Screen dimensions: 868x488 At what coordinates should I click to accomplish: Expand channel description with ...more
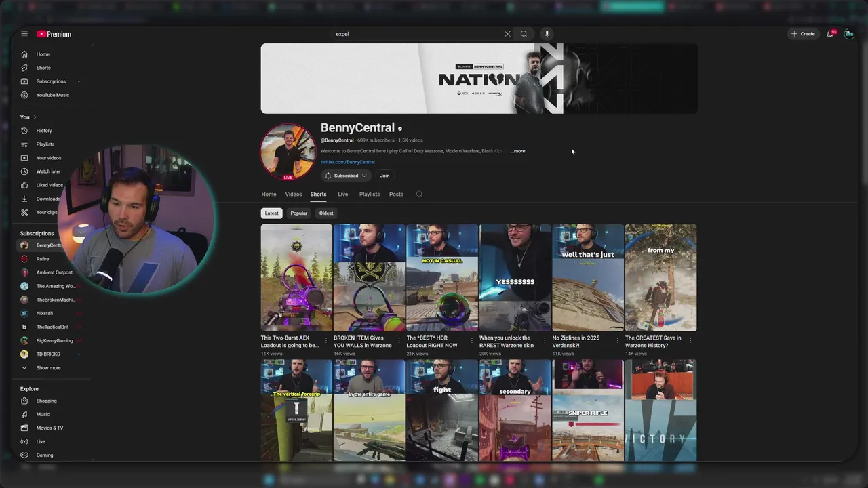point(518,151)
